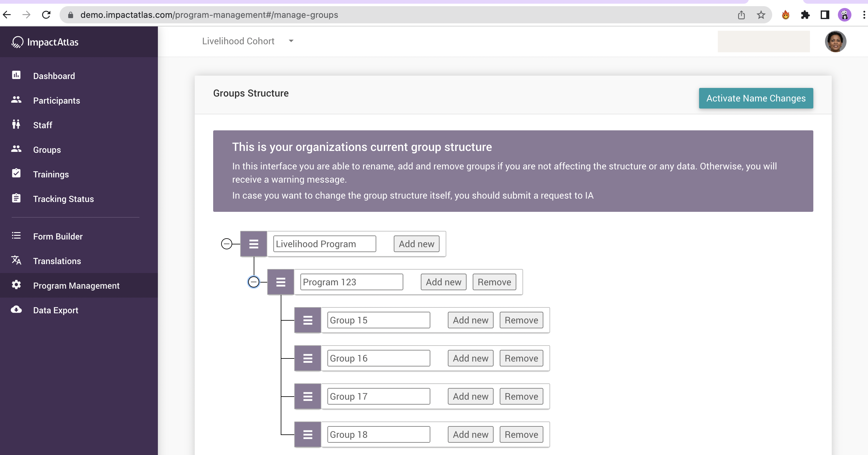Collapse the Program 123 tree node
Viewport: 868px width, 455px height.
(x=253, y=282)
